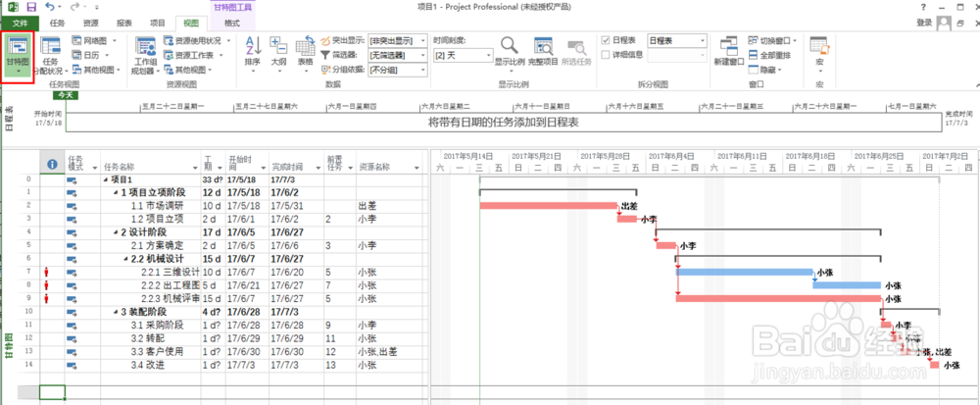The image size is (980, 405).
Task: Click the Sign in (登录) link
Action: point(924,24)
